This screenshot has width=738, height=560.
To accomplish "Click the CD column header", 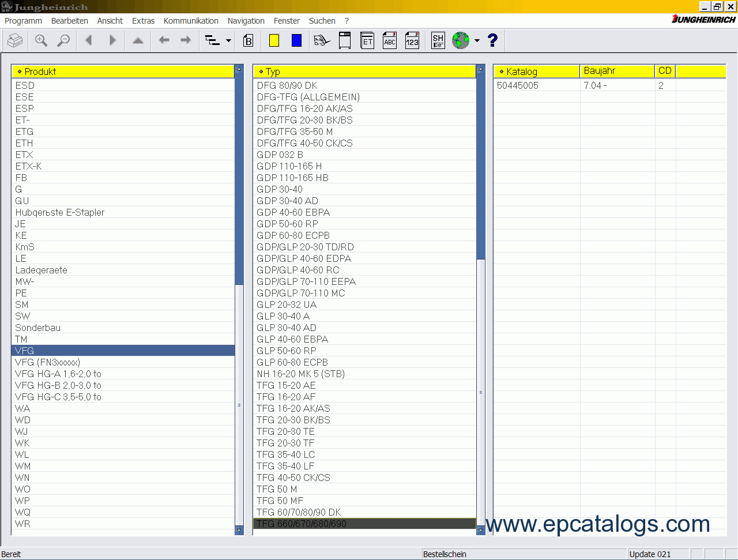I will click(665, 71).
